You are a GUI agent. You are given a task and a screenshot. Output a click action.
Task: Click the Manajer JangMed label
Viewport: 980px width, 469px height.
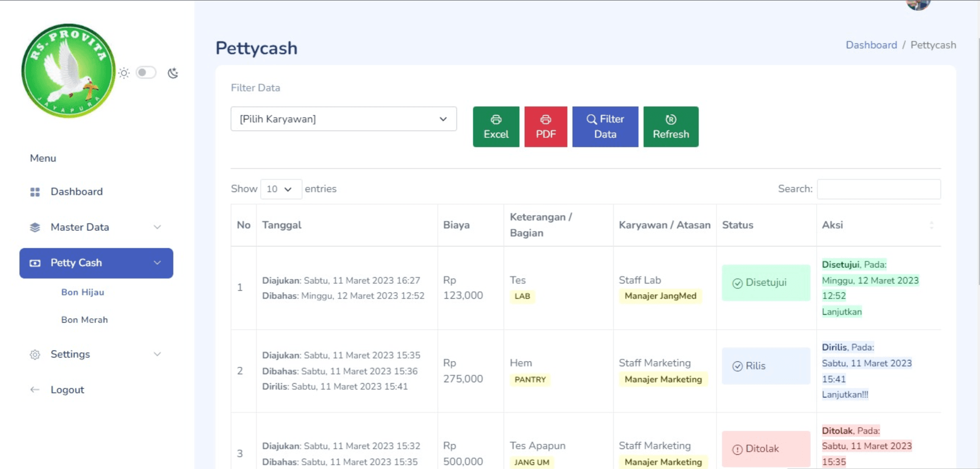pyautogui.click(x=660, y=296)
